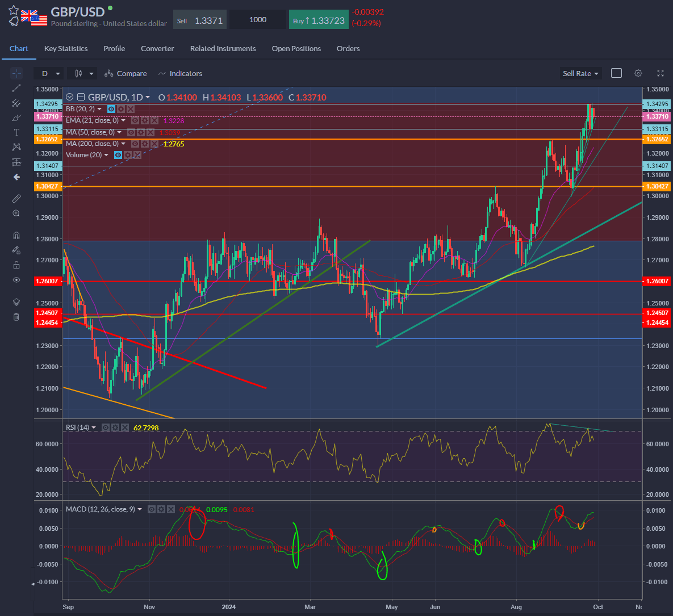
Task: Click the trash icon to remove drawings
Action: pyautogui.click(x=16, y=317)
